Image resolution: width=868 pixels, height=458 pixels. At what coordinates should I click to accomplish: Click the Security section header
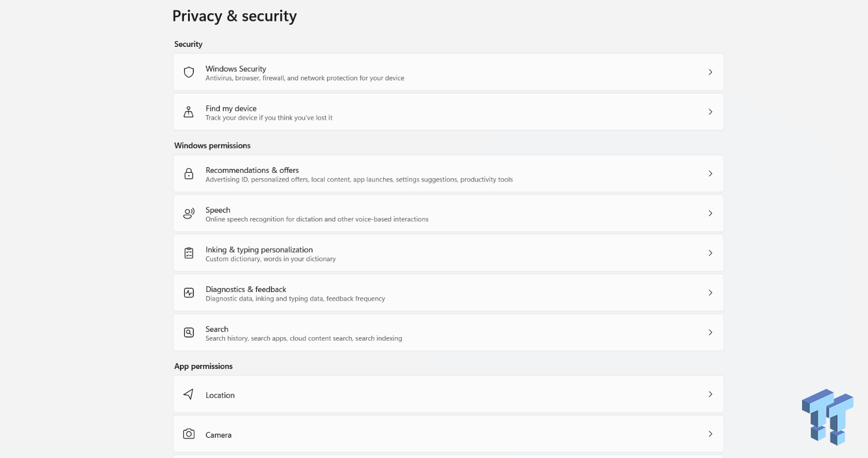pos(188,44)
